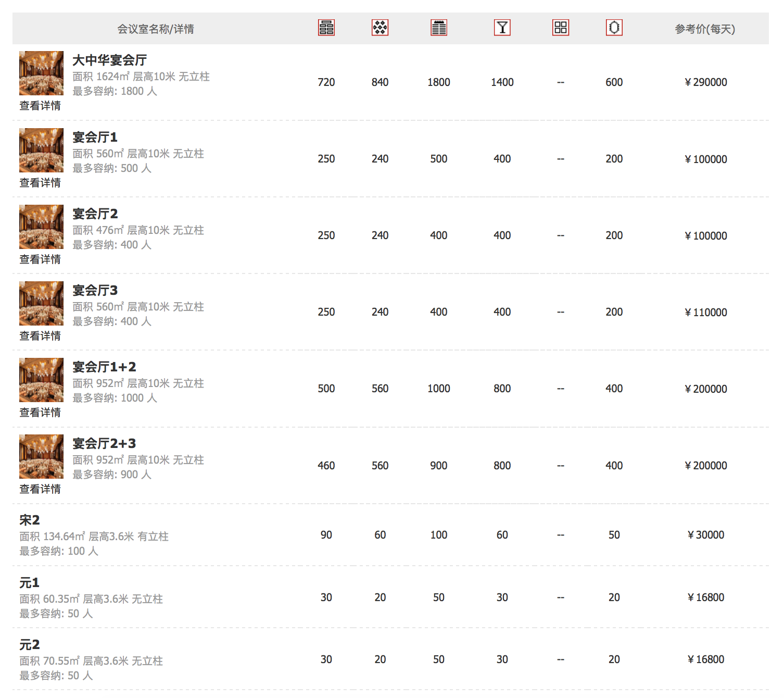Click the theater seating layout icon
This screenshot has width=784, height=698.
coord(439,28)
